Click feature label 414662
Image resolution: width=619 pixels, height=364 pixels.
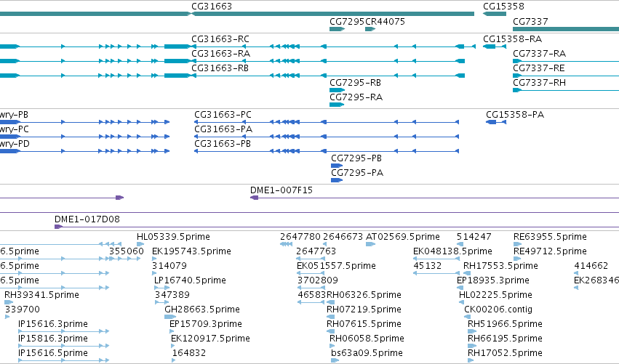591,266
